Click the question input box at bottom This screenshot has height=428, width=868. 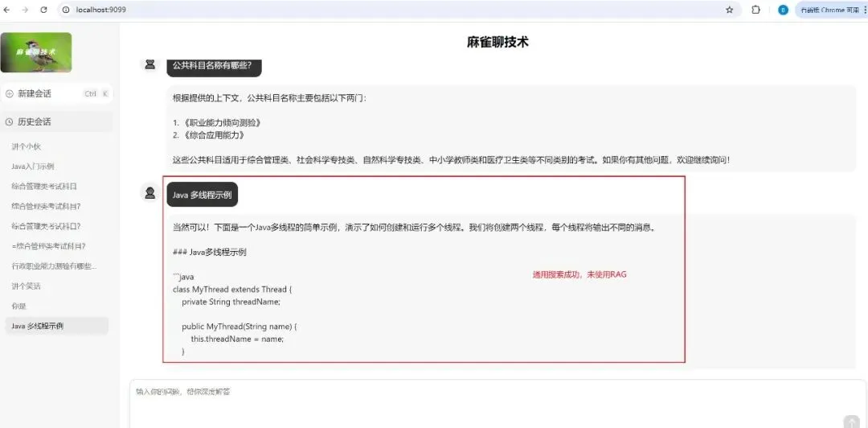tap(497, 404)
